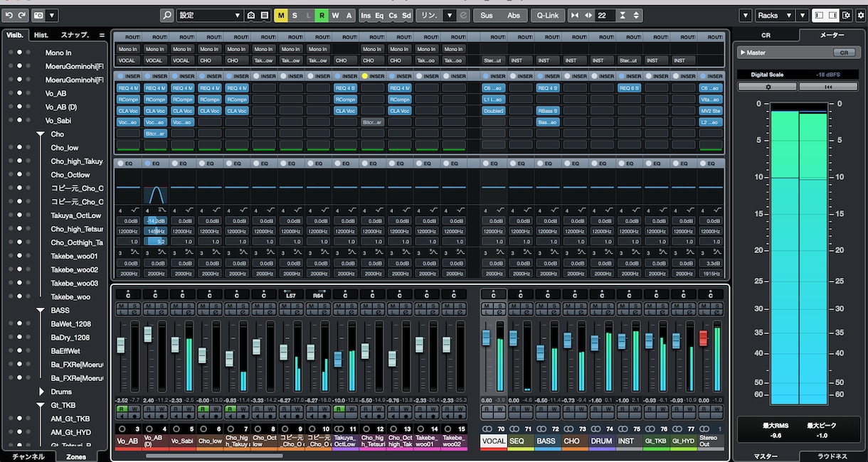Screen dimensions: 868x462
Task: Click the camera configuration snapshot icon
Action: coord(38,15)
